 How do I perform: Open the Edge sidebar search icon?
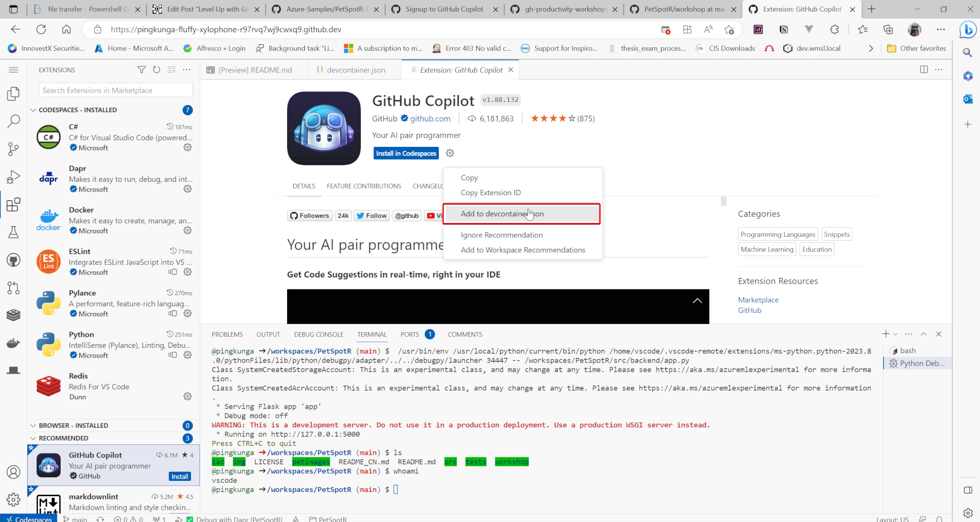tap(968, 53)
